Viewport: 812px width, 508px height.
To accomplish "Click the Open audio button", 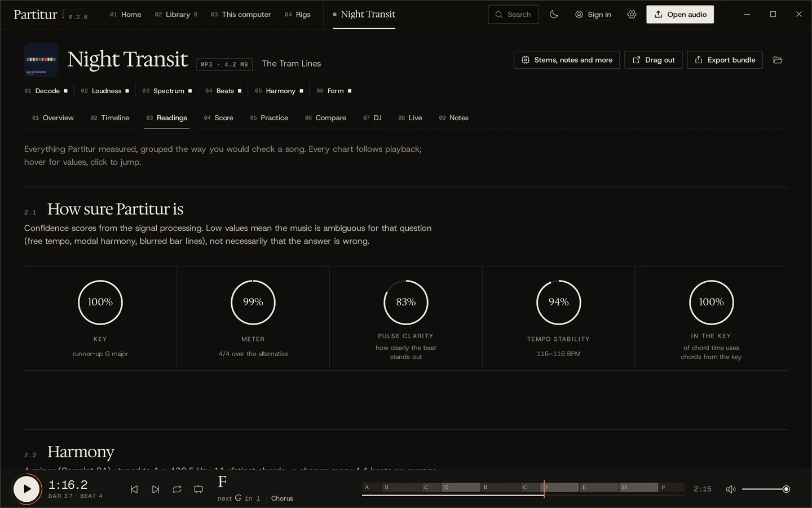I will (680, 15).
